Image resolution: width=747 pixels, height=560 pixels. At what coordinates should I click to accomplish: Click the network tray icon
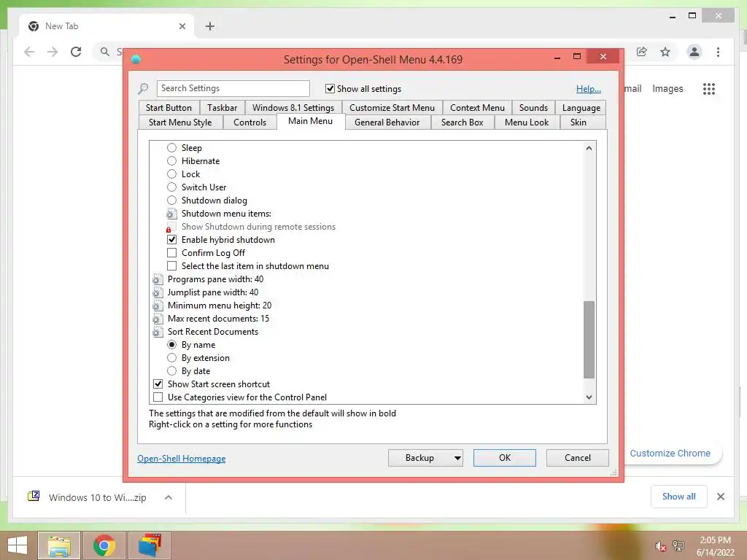[678, 546]
